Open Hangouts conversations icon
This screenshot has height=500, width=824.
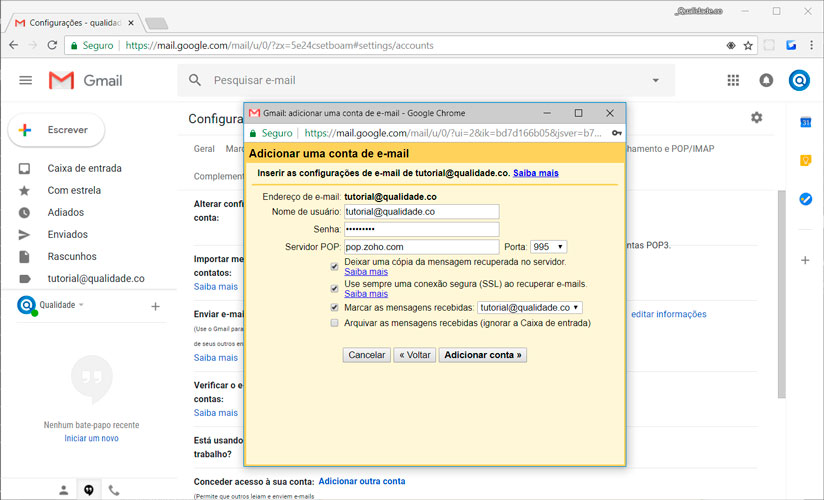89,490
